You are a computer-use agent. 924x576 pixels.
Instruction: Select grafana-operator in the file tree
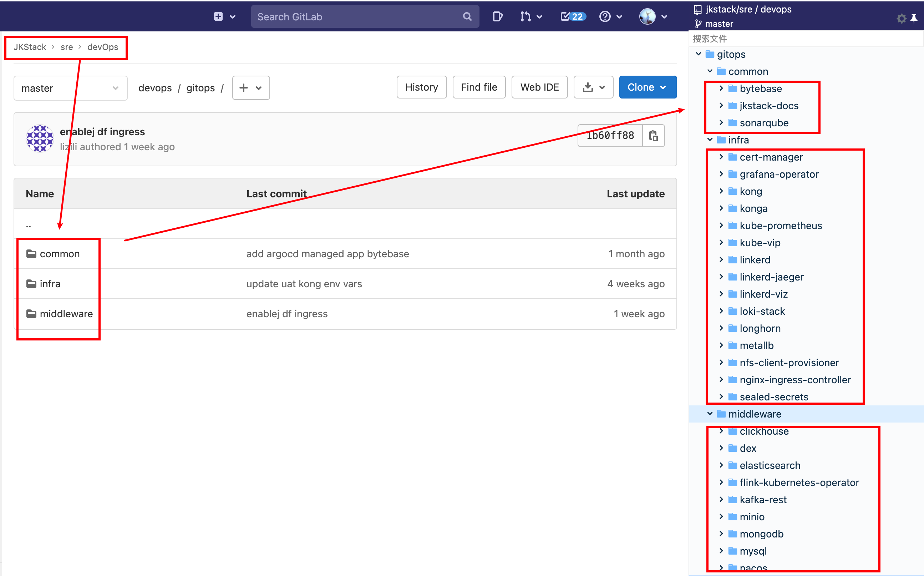779,174
